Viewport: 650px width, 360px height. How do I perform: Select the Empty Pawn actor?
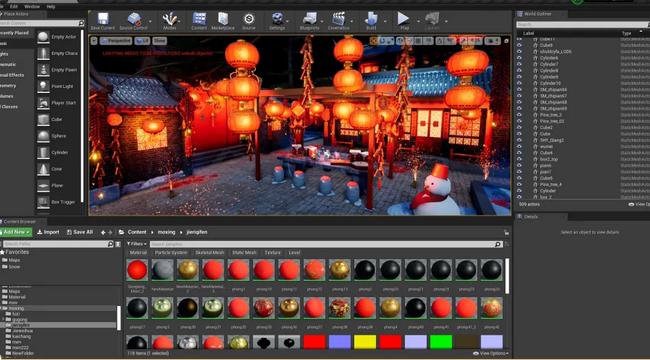tap(43, 70)
